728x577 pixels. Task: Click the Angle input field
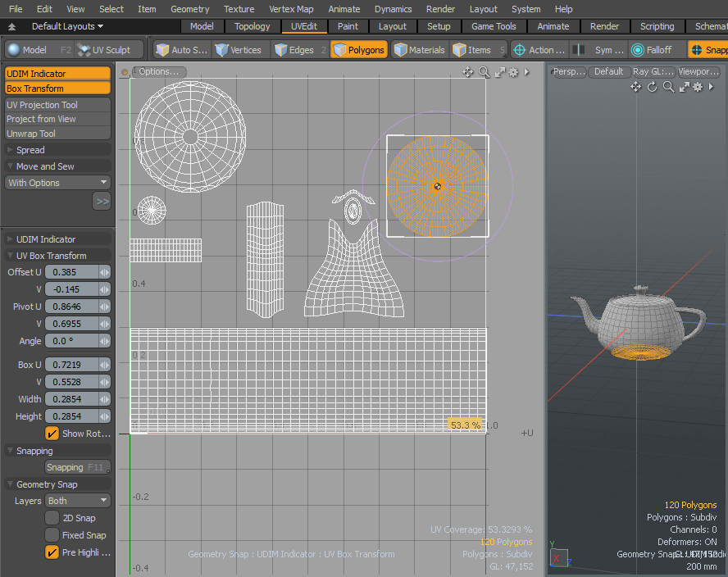click(x=71, y=341)
